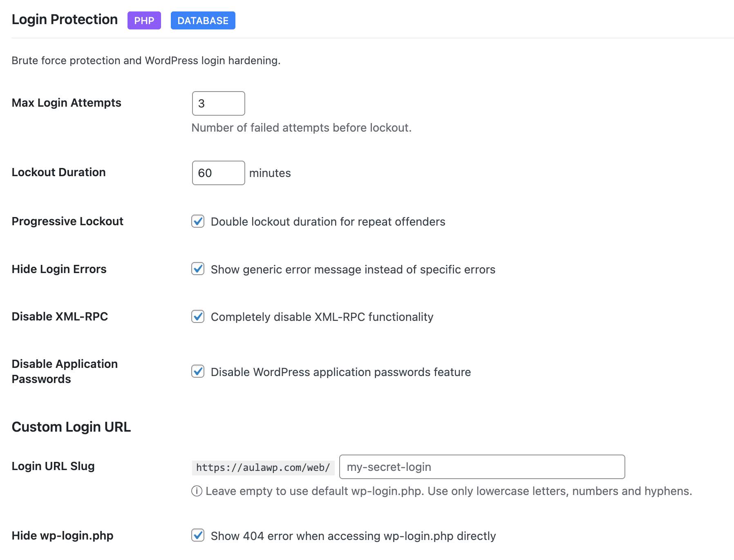The image size is (734, 560).
Task: Click the Max Login Attempts label
Action: tap(66, 103)
